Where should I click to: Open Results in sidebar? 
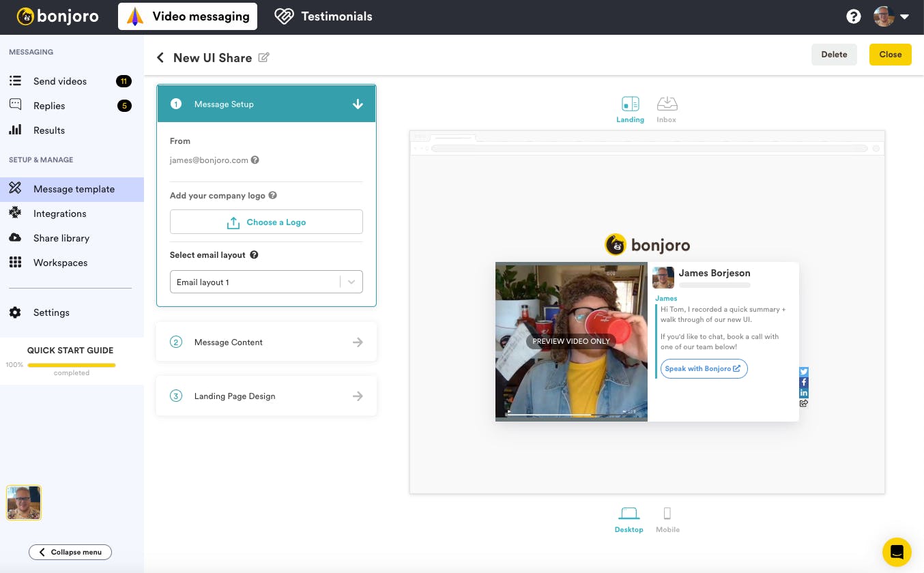[x=72, y=130]
